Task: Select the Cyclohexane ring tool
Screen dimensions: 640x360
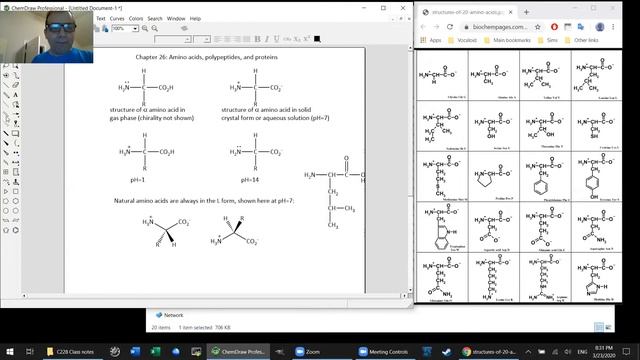Action: pyautogui.click(x=16, y=201)
